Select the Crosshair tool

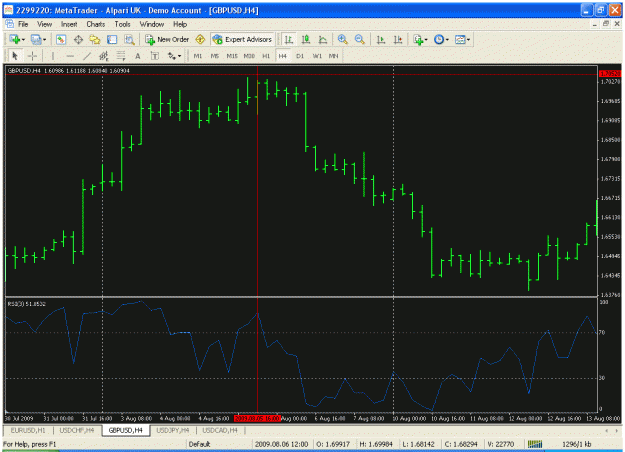(x=32, y=56)
